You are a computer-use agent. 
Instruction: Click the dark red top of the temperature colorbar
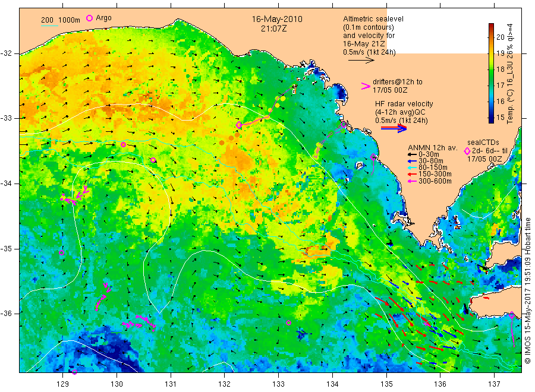pos(491,27)
